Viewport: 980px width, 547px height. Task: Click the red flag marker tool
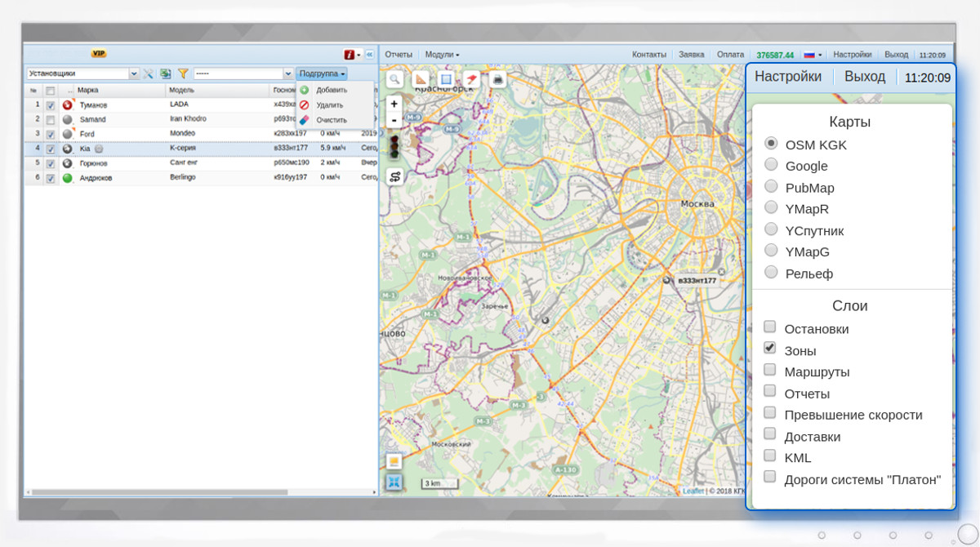pos(471,79)
